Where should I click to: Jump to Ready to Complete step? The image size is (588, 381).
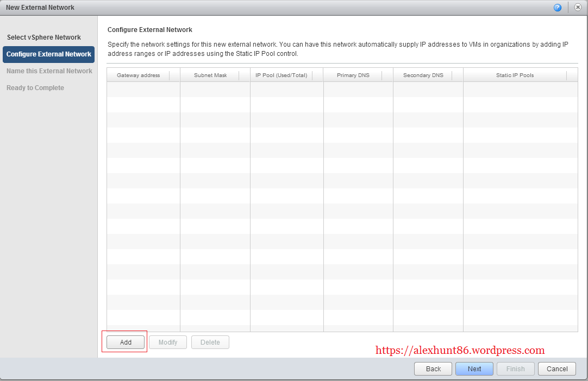(35, 88)
